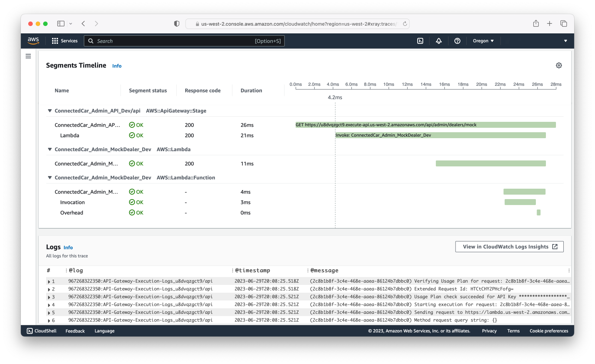
Task: Open the account menu dropdown arrow
Action: [566, 41]
